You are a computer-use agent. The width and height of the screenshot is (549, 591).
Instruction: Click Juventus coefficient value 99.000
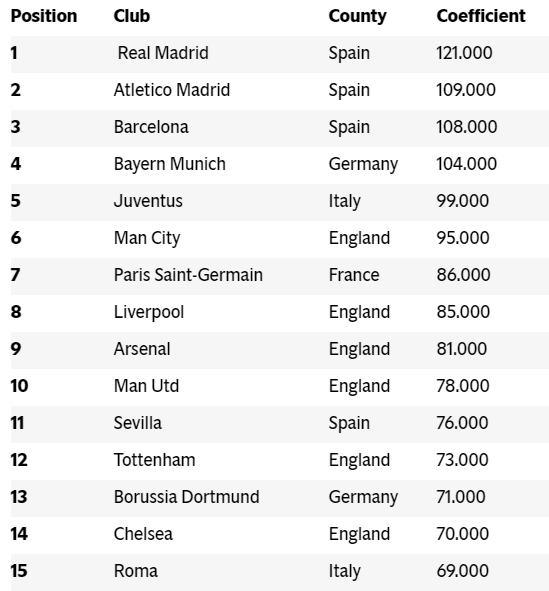pos(463,201)
